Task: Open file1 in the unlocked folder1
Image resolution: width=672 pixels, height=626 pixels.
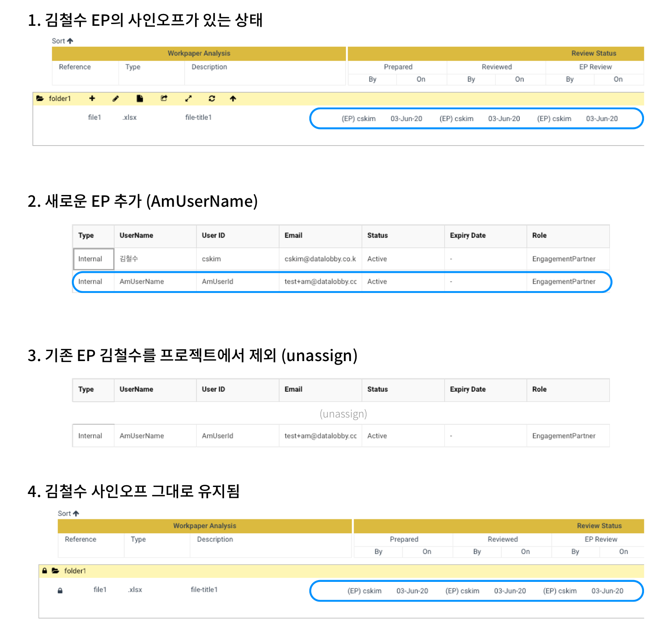Action: pyautogui.click(x=94, y=117)
